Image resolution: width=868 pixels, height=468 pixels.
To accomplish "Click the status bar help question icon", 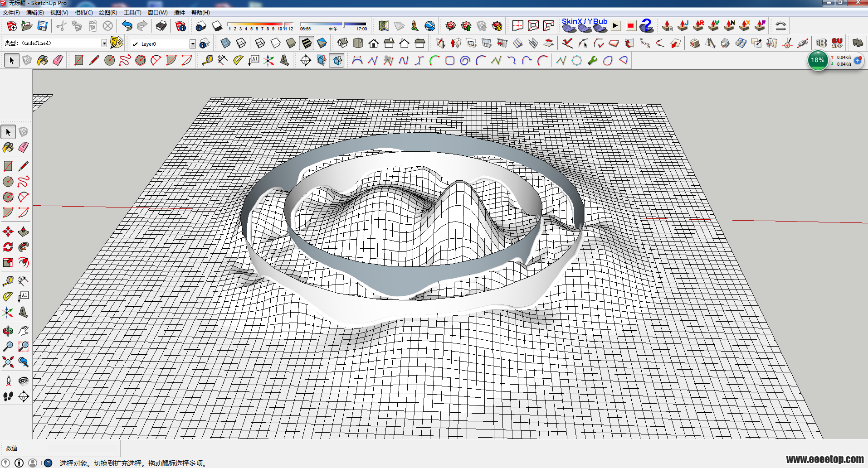I will 48,463.
